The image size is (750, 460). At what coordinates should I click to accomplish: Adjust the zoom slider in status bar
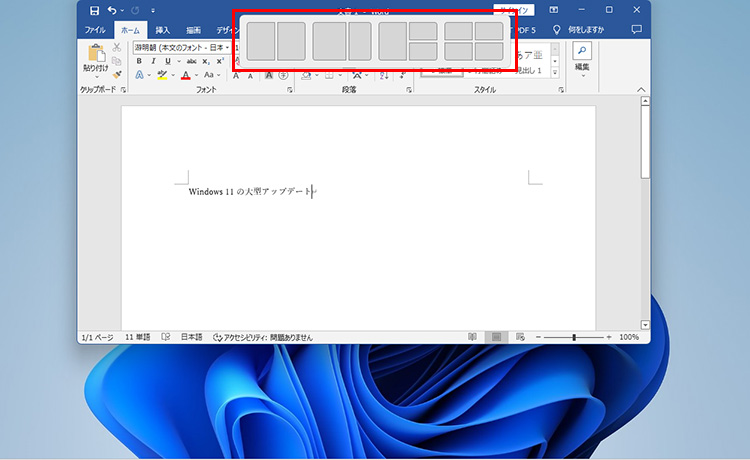click(574, 337)
